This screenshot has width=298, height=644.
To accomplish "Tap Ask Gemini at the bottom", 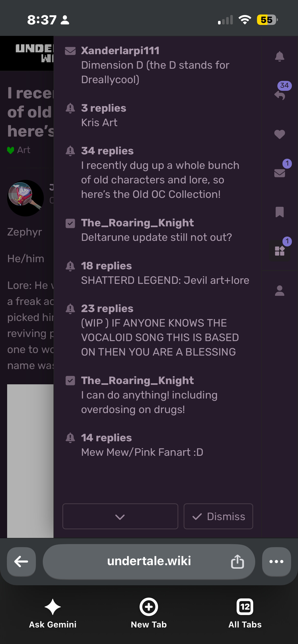I will [53, 613].
